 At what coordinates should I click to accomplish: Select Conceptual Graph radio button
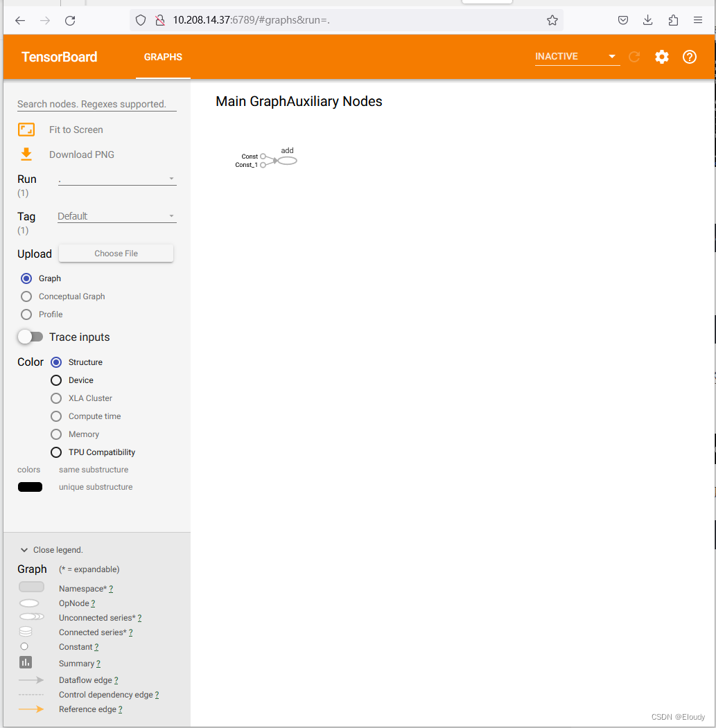[x=25, y=296]
